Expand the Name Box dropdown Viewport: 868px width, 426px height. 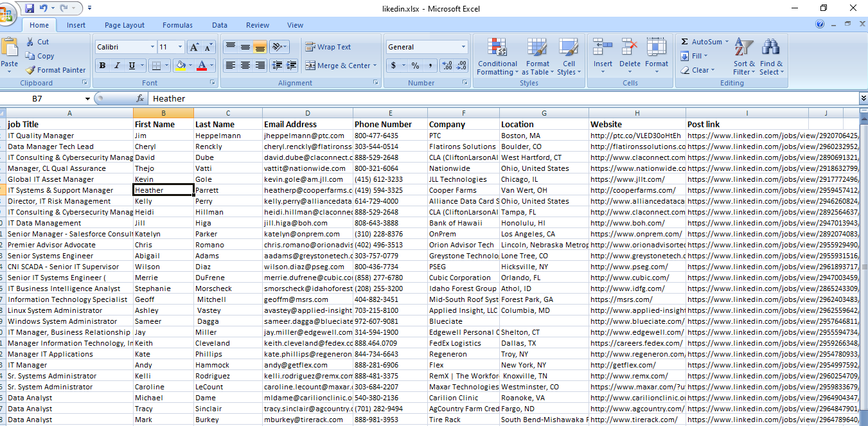point(87,99)
